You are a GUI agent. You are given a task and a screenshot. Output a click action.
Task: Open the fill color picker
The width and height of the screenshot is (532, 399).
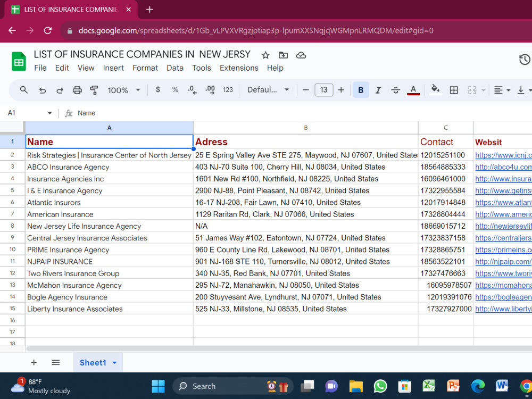coord(435,90)
